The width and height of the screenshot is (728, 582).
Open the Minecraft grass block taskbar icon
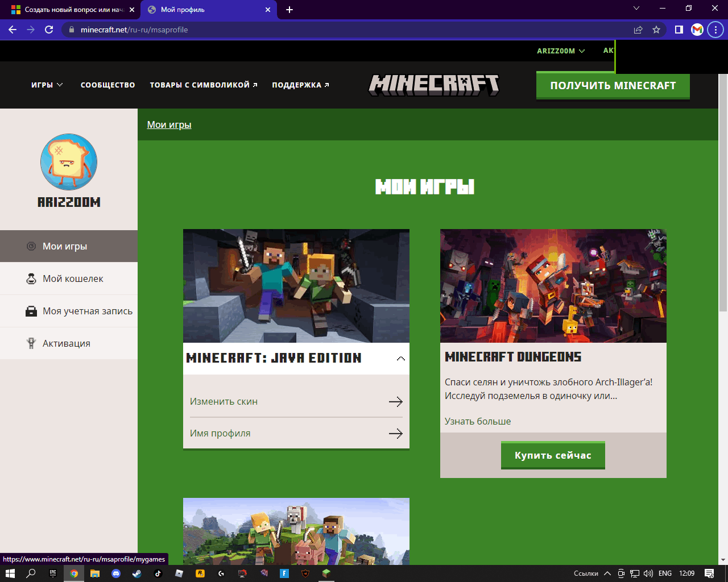tap(326, 573)
